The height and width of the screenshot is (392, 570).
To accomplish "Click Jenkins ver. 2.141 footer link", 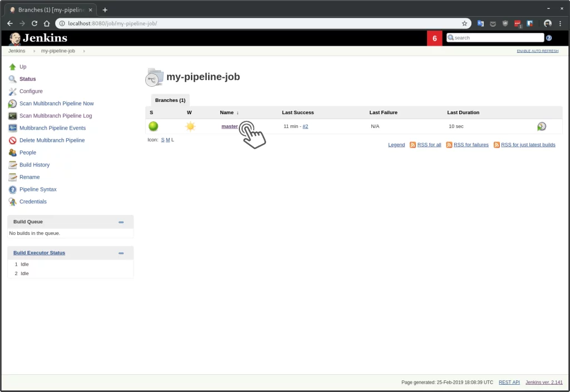I will 544,382.
